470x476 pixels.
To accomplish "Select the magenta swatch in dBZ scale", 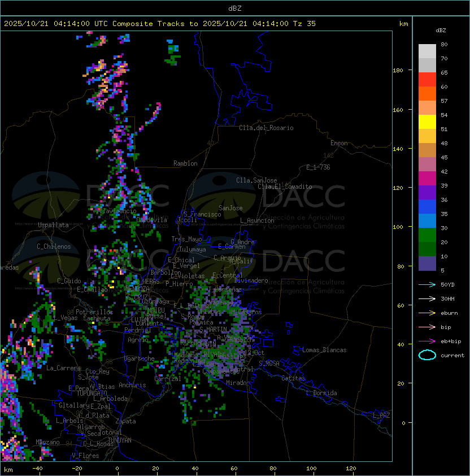I will coord(427,179).
